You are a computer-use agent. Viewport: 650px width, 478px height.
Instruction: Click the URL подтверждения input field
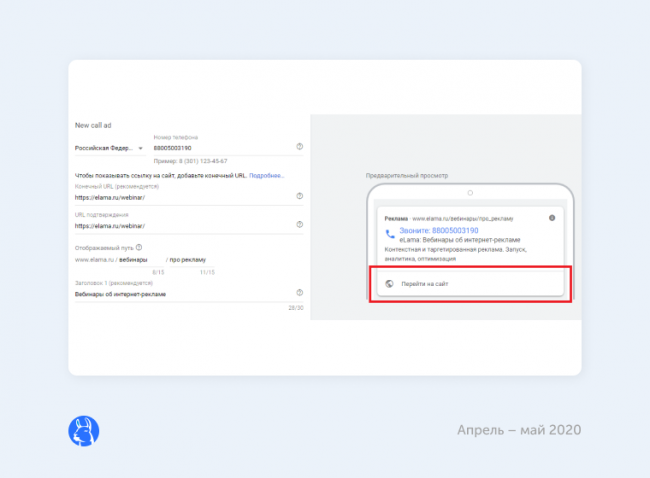[x=180, y=225]
